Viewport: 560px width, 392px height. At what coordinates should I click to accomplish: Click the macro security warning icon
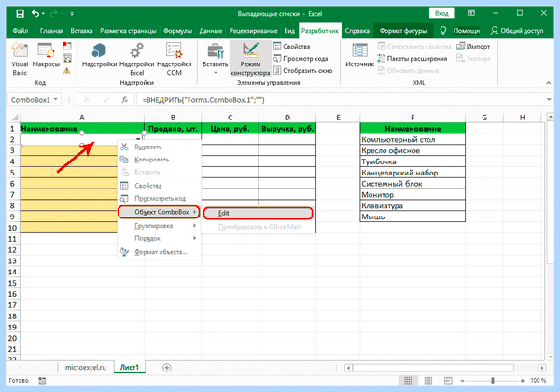point(67,70)
